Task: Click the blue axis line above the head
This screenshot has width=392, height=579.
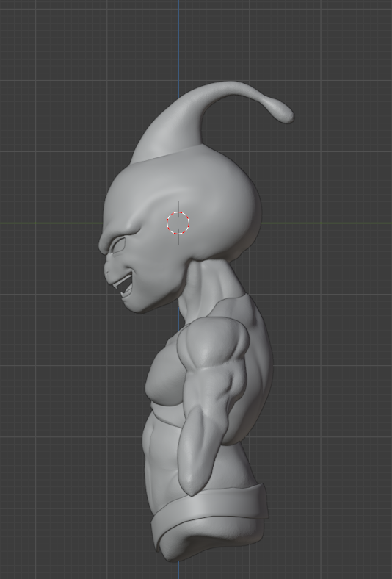Action: [x=178, y=48]
